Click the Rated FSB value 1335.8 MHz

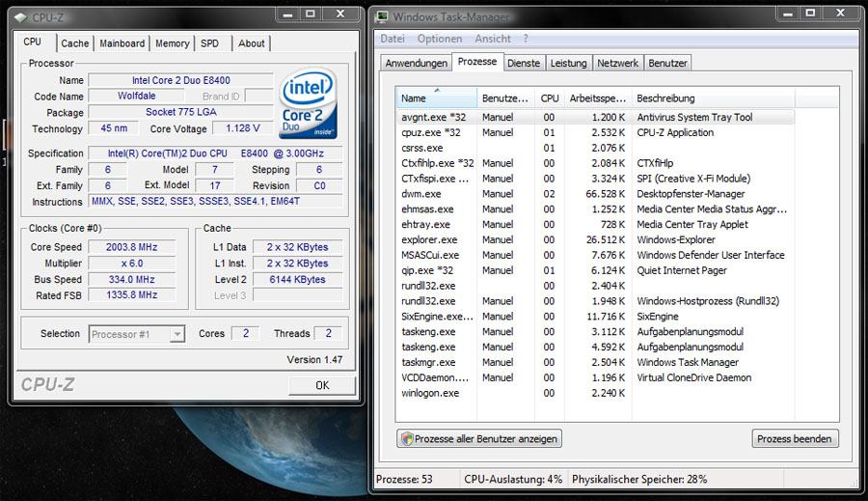click(132, 295)
